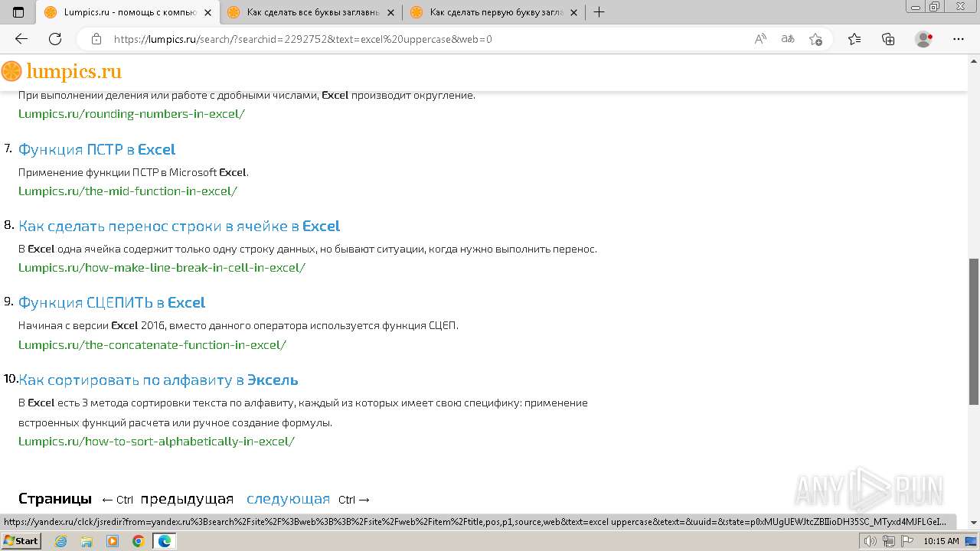This screenshot has width=980, height=551.
Task: Open Как сделать перенос строки в ячейке
Action: (x=179, y=226)
